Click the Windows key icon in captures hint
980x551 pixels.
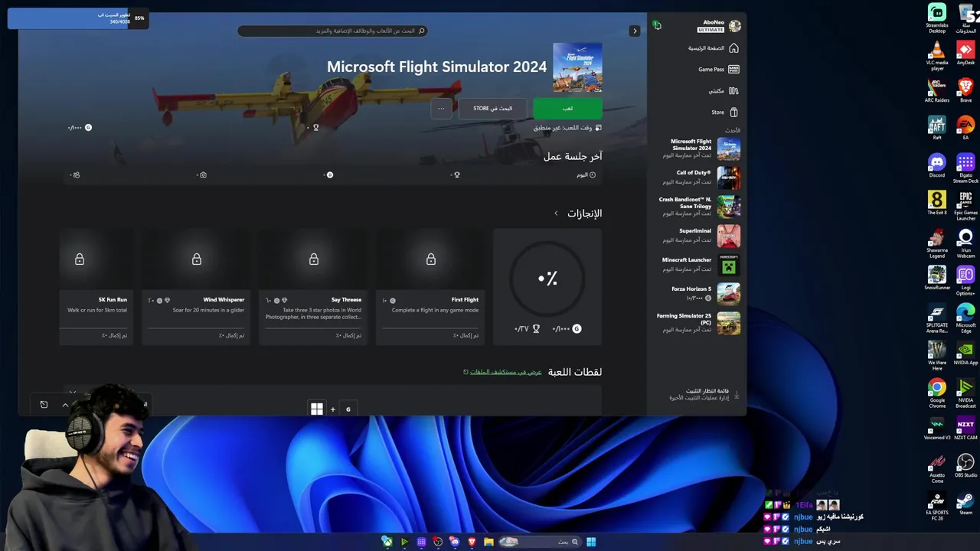tap(317, 409)
